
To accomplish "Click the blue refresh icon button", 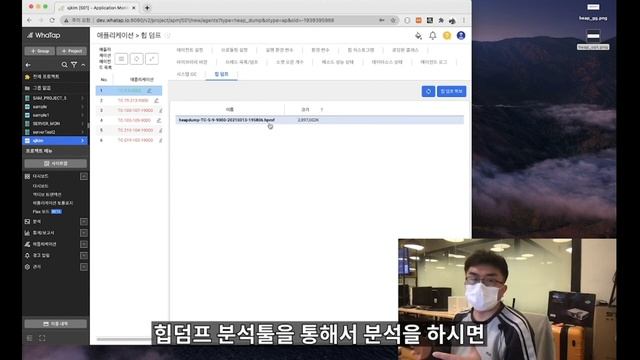I will click(x=428, y=91).
